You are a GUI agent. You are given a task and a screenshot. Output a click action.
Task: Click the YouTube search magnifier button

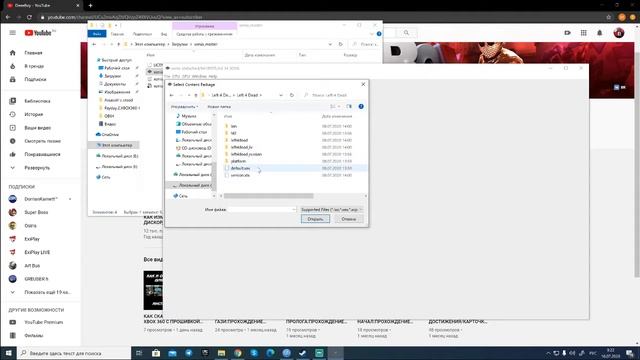[406, 33]
